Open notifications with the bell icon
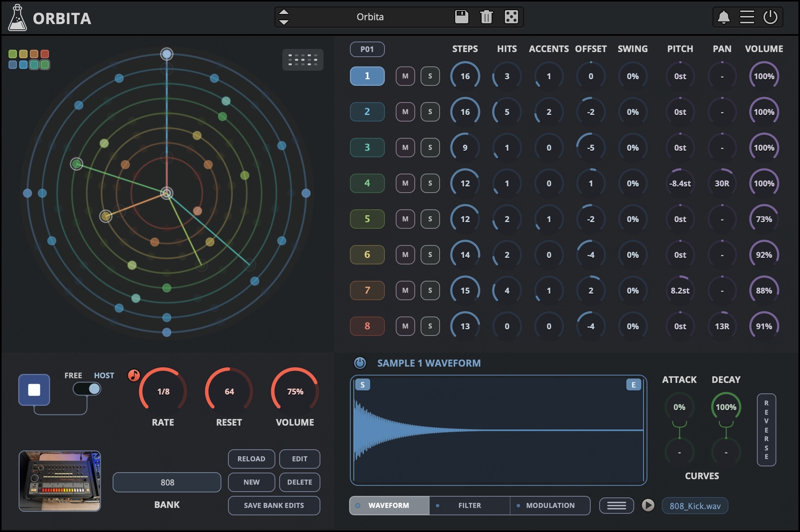 pyautogui.click(x=723, y=17)
